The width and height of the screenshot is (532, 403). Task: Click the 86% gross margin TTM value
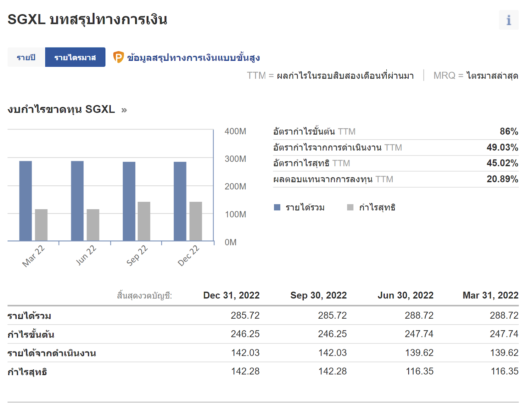[x=509, y=132]
